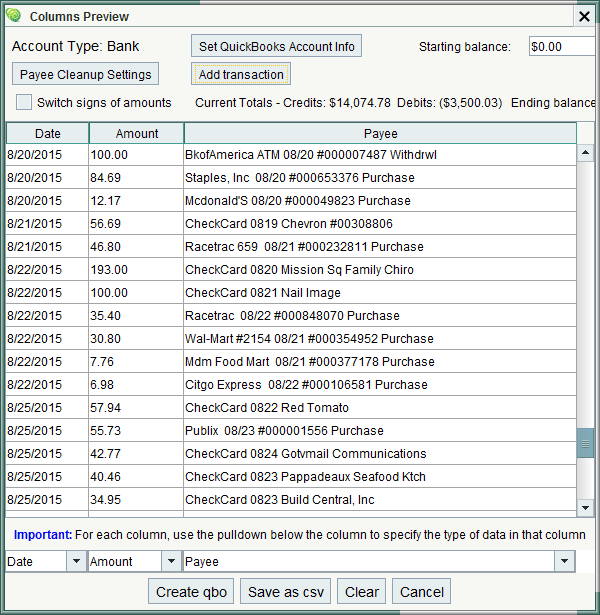Screen dimensions: 600x615
Task: Click the amount 84.69 cell
Action: pos(136,178)
